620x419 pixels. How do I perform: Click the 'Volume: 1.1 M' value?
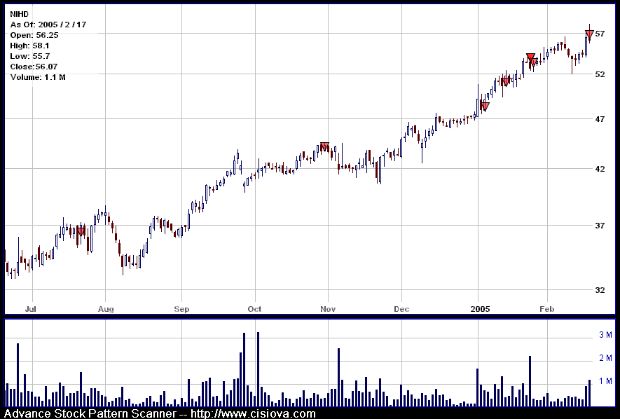38,77
